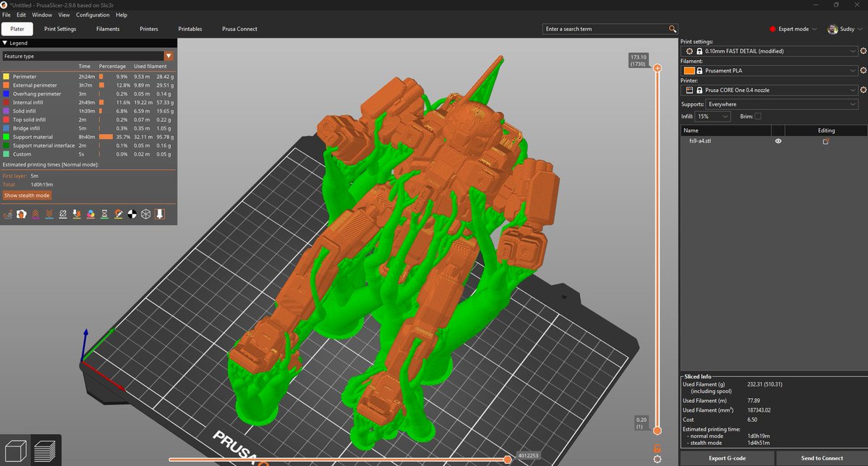Open the Configuration menu

93,14
